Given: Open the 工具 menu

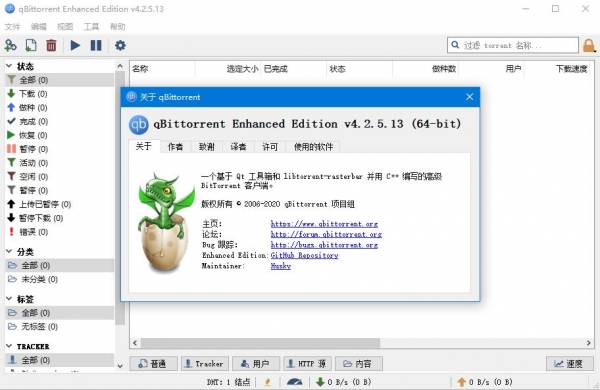Looking at the screenshot, I should point(91,26).
